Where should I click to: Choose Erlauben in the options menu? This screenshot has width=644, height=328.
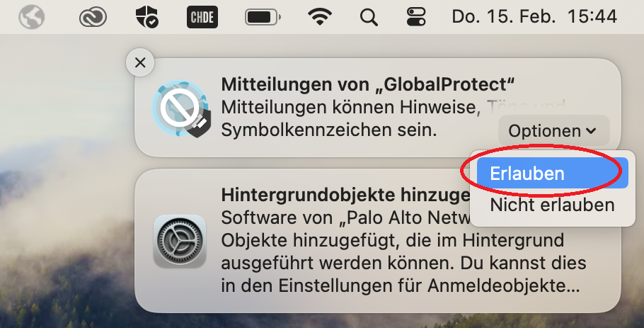(553, 173)
